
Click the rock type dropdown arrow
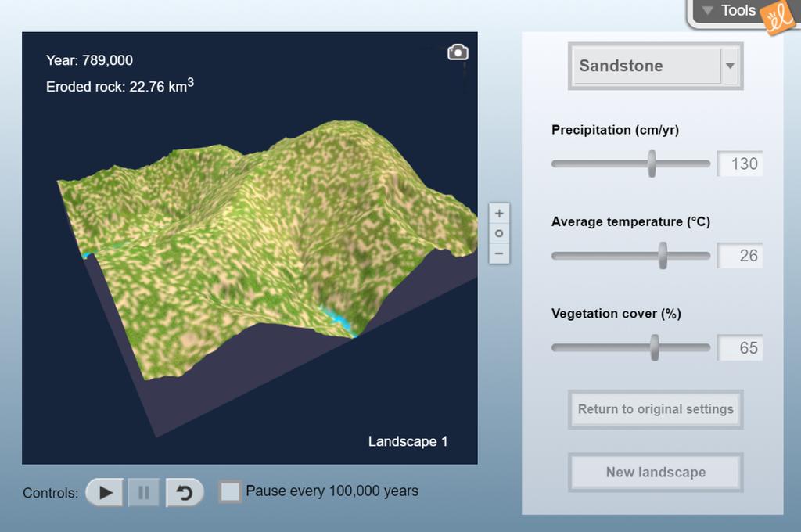pyautogui.click(x=730, y=66)
